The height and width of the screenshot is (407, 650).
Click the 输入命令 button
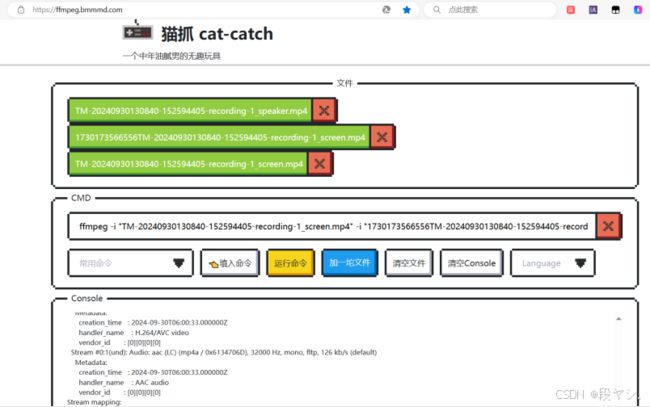click(230, 263)
